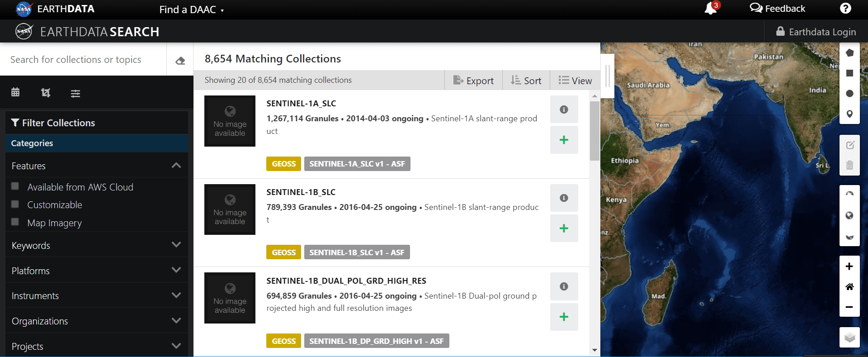Click the SENTINEL-1B_DP_GRD_HIGH v1 - ASF tag
This screenshot has height=357, width=868.
pyautogui.click(x=377, y=341)
